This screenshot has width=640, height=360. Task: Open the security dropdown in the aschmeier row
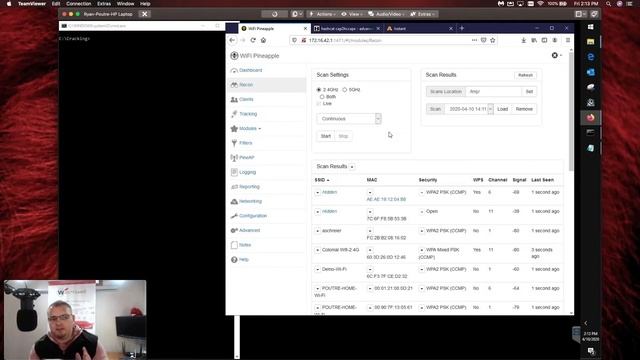(x=422, y=231)
